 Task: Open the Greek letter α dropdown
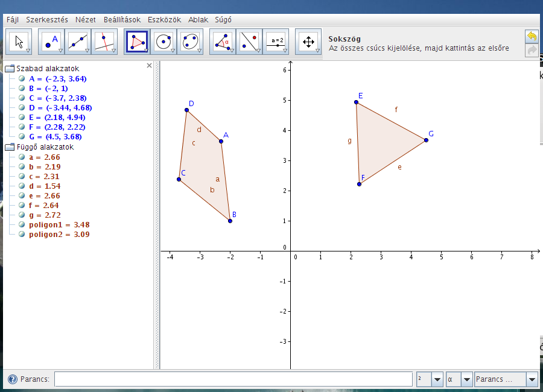coord(467,379)
